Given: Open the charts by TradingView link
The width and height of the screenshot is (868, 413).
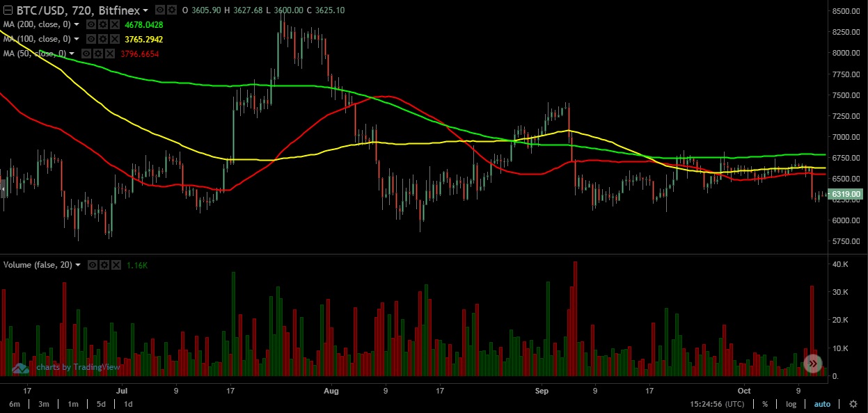Looking at the screenshot, I should pyautogui.click(x=78, y=367).
